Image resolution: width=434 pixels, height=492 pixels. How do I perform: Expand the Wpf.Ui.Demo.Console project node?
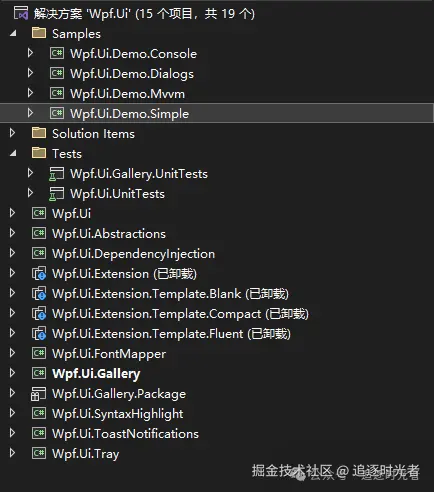[x=30, y=53]
